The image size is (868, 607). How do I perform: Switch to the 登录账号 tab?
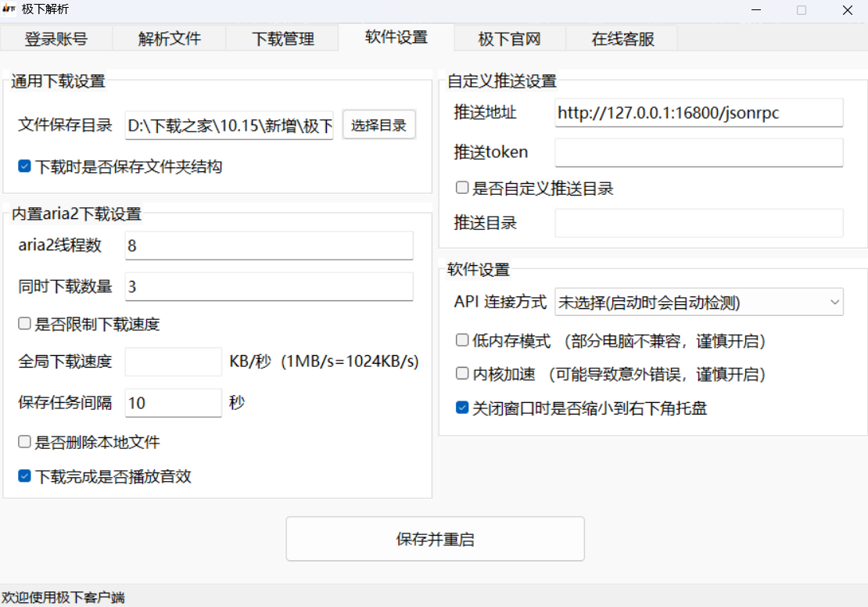click(56, 39)
